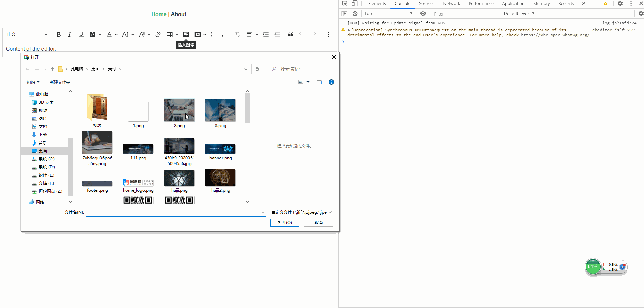Follow the About link

point(179,14)
